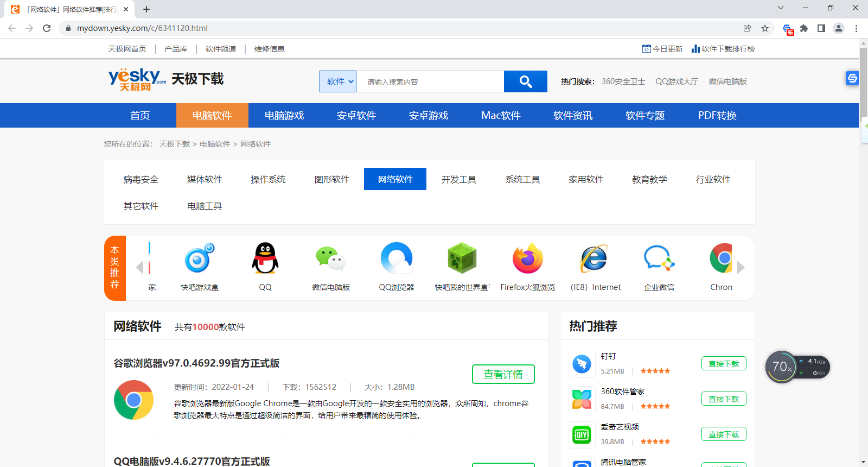This screenshot has height=467, width=868.
Task: Open 天极网首页 link in top bar
Action: click(x=127, y=49)
